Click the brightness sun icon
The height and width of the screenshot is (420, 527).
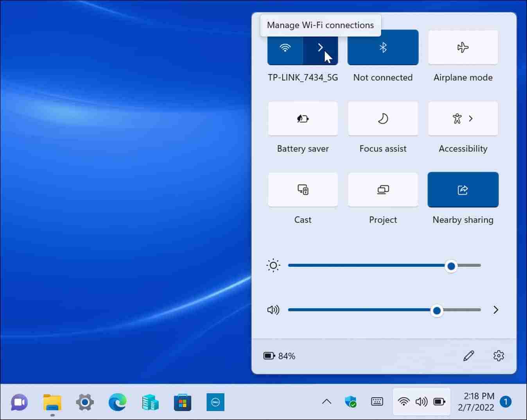(273, 266)
